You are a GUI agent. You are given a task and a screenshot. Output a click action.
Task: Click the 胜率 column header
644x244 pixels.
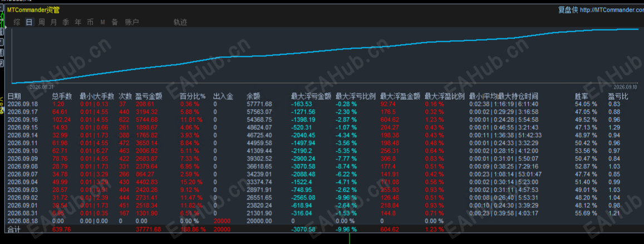tap(581, 96)
